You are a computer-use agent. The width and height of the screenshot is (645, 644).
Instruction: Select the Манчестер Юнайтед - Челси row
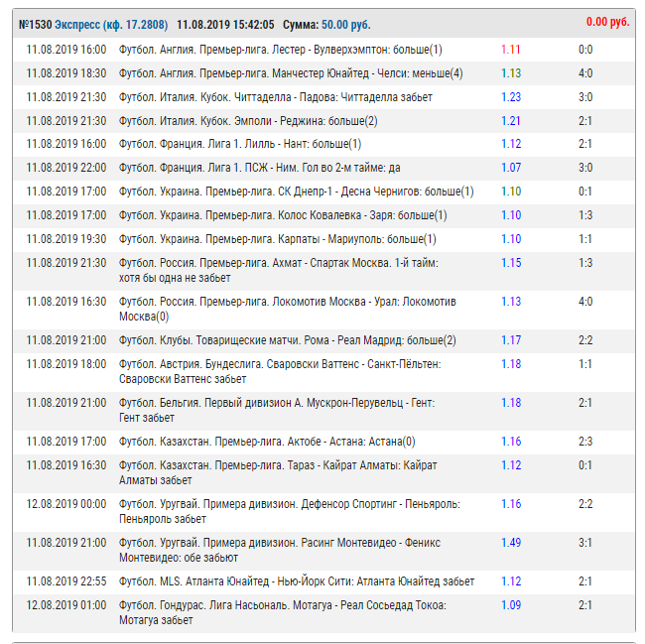pyautogui.click(x=324, y=73)
